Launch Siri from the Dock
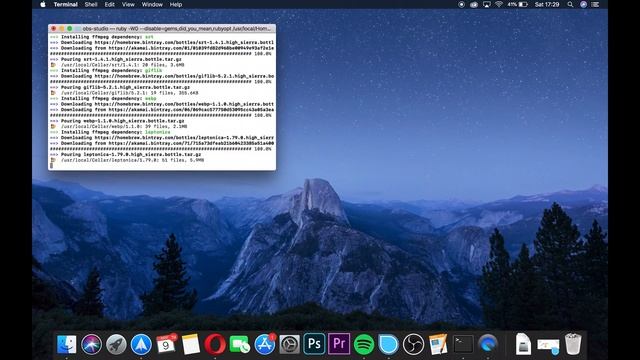This screenshot has width=640, height=360. tap(91, 344)
